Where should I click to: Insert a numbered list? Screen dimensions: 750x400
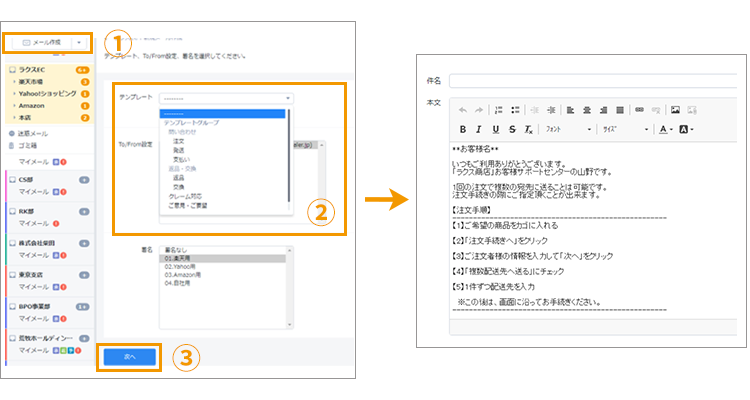pos(498,110)
